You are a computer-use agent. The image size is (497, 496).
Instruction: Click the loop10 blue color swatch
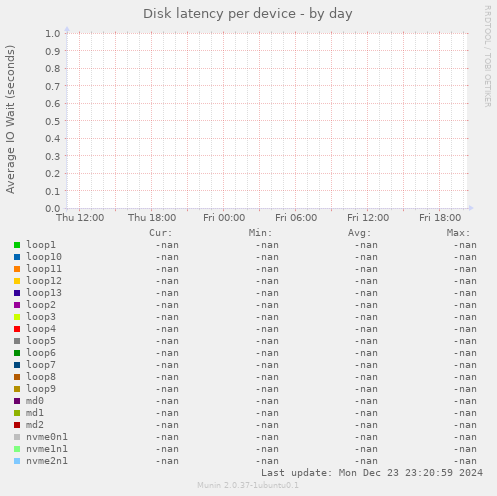pos(17,257)
